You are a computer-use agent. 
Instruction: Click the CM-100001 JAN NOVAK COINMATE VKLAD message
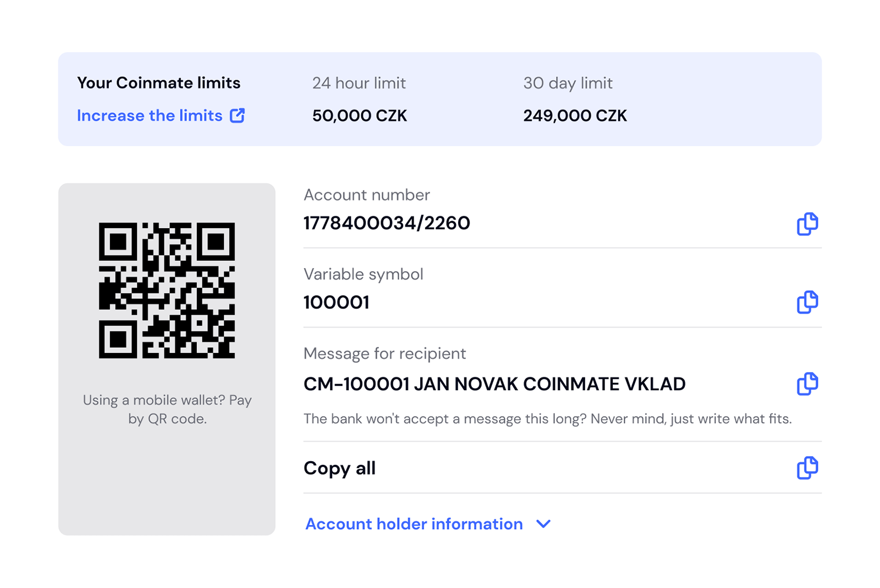[494, 384]
